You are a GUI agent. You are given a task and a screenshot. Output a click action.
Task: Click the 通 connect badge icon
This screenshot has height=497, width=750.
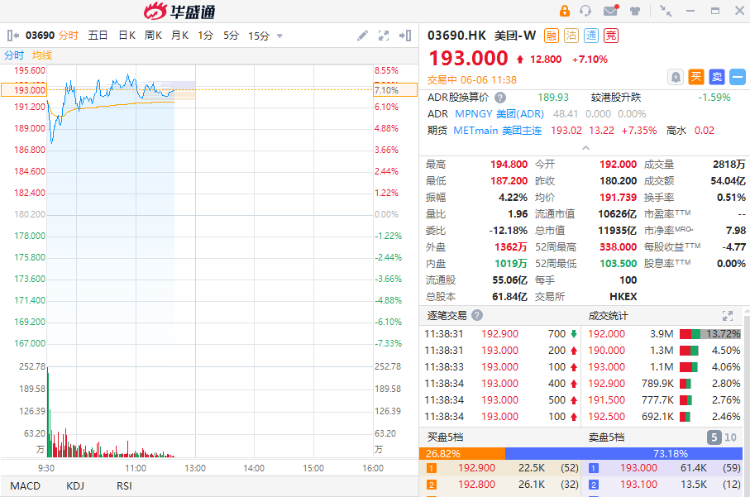click(x=591, y=35)
